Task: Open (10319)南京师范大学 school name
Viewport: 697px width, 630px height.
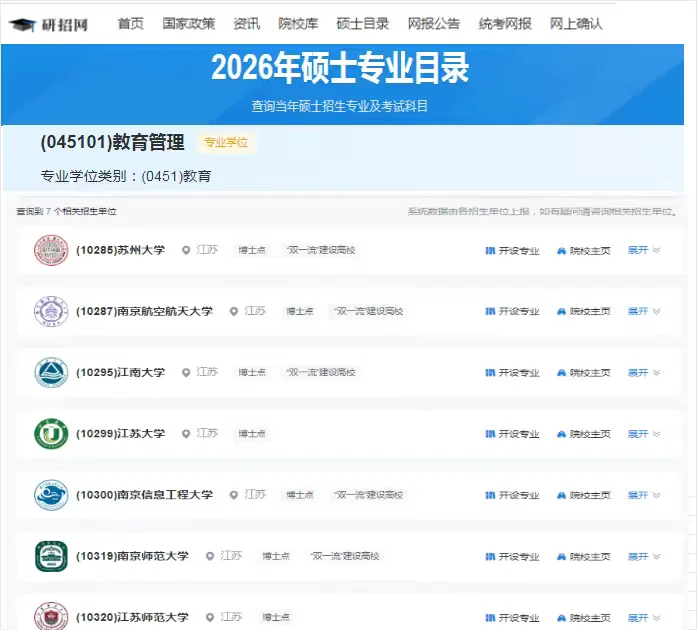Action: coord(132,556)
